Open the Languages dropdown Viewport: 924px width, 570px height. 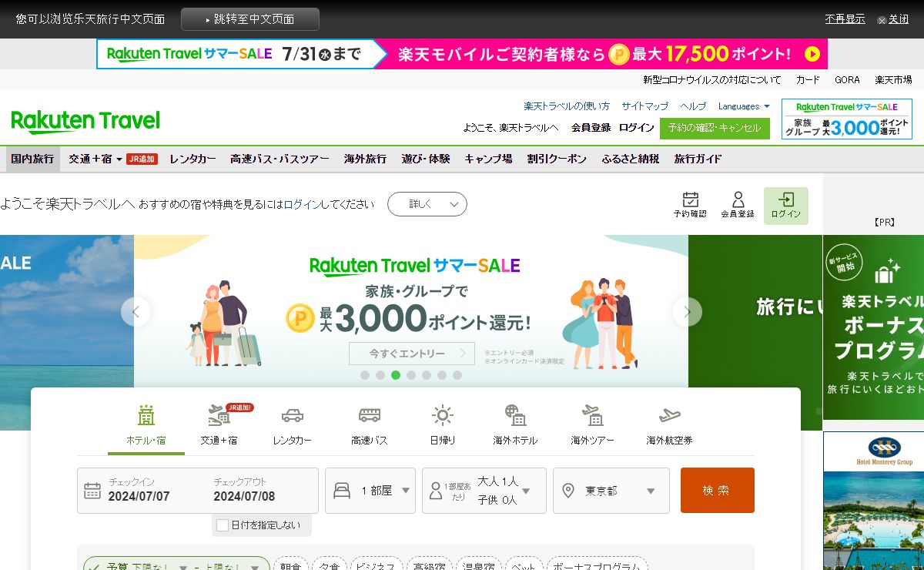pyautogui.click(x=744, y=106)
